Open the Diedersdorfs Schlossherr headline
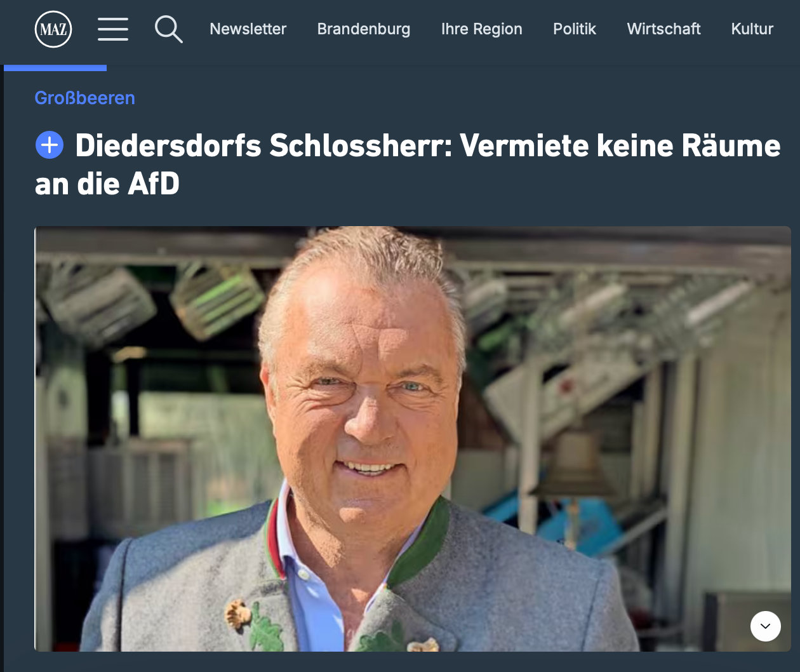 pyautogui.click(x=408, y=165)
